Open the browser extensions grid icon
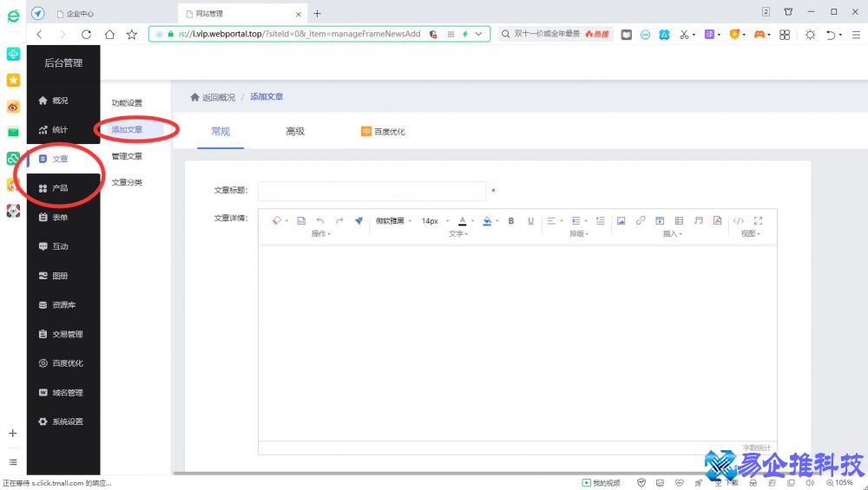The width and height of the screenshot is (868, 490). 785,35
